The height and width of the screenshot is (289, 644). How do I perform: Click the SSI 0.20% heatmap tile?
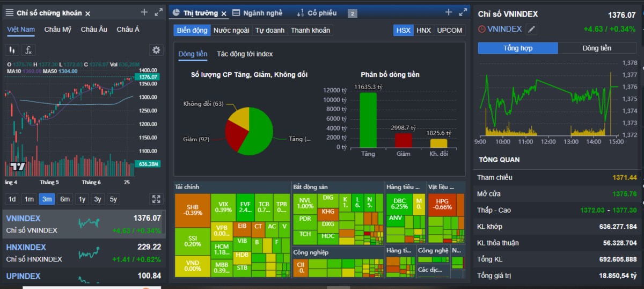tap(192, 241)
